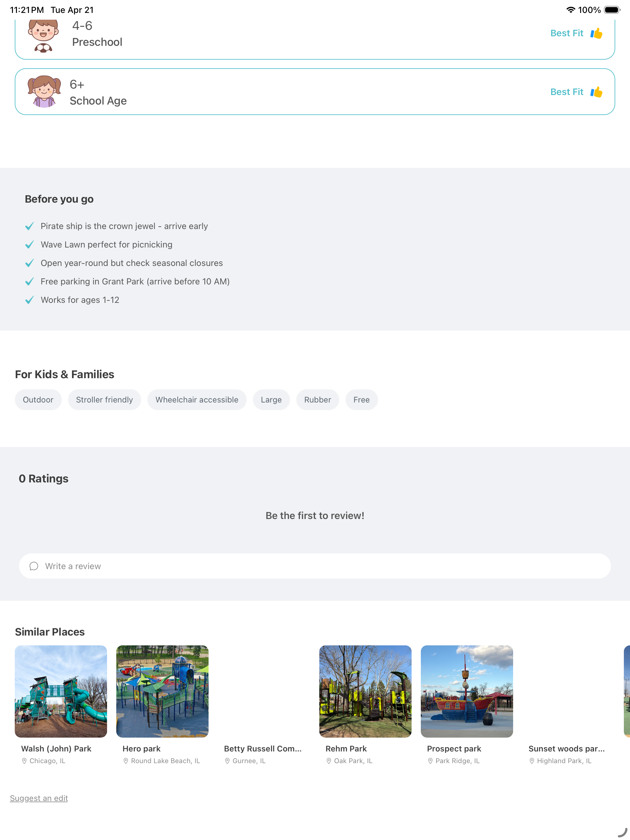Tap location pin beside Highland Park, IL
This screenshot has height=840, width=630.
532,761
